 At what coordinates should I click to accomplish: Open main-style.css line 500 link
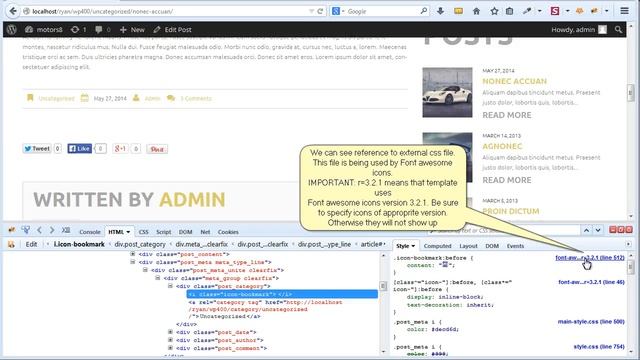[x=591, y=322]
